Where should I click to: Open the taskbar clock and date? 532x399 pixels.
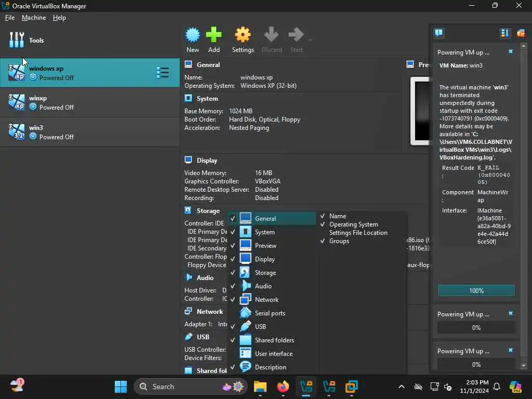pos(474,387)
